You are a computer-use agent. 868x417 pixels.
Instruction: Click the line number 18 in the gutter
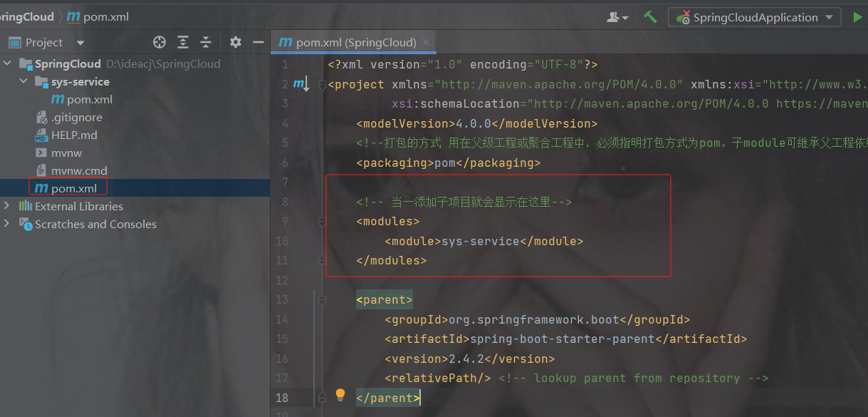point(281,397)
